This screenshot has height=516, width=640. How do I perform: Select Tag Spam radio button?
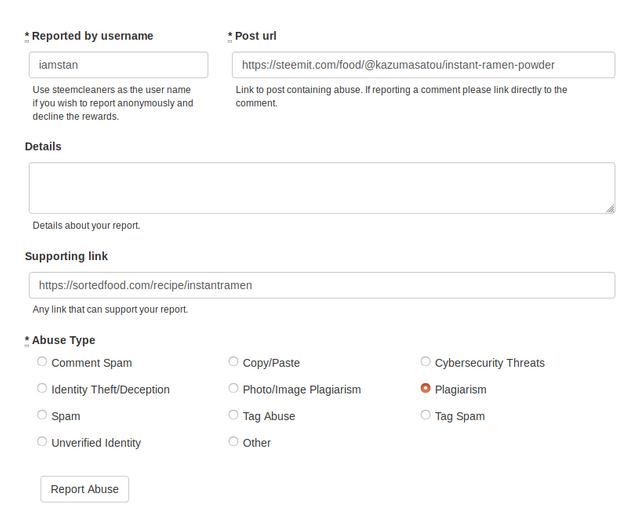(425, 415)
